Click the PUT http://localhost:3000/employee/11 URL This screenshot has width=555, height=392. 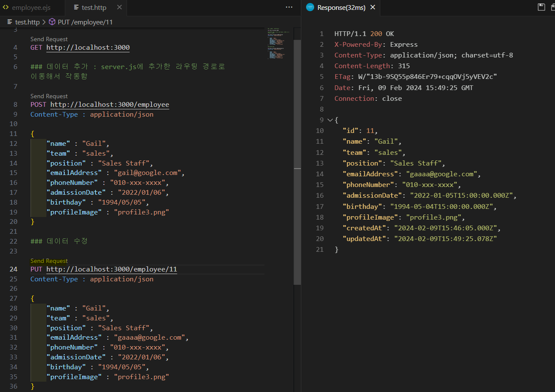point(112,269)
